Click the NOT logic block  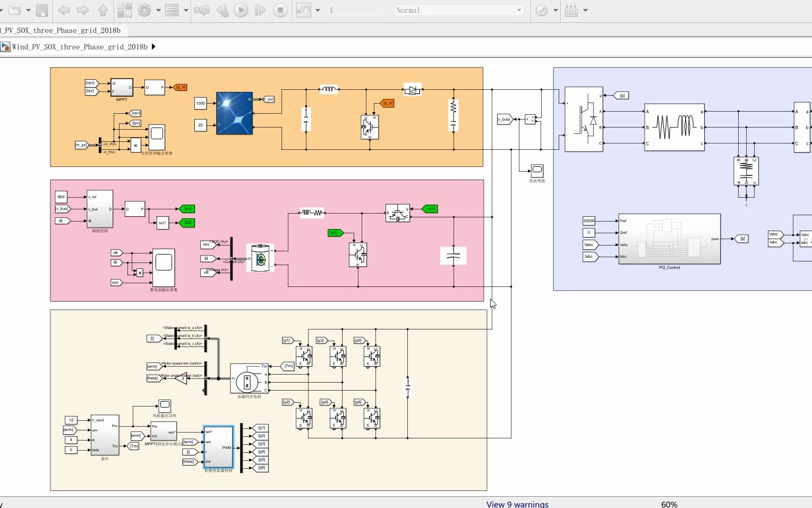click(163, 223)
